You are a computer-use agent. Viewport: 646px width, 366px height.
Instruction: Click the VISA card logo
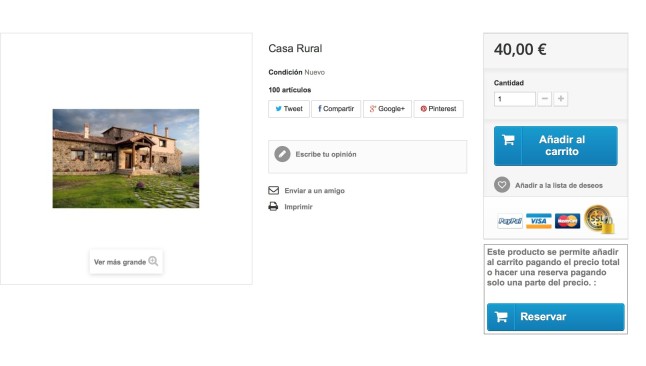(x=538, y=221)
